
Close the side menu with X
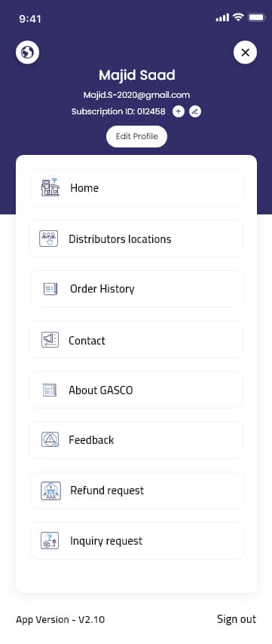pos(246,52)
